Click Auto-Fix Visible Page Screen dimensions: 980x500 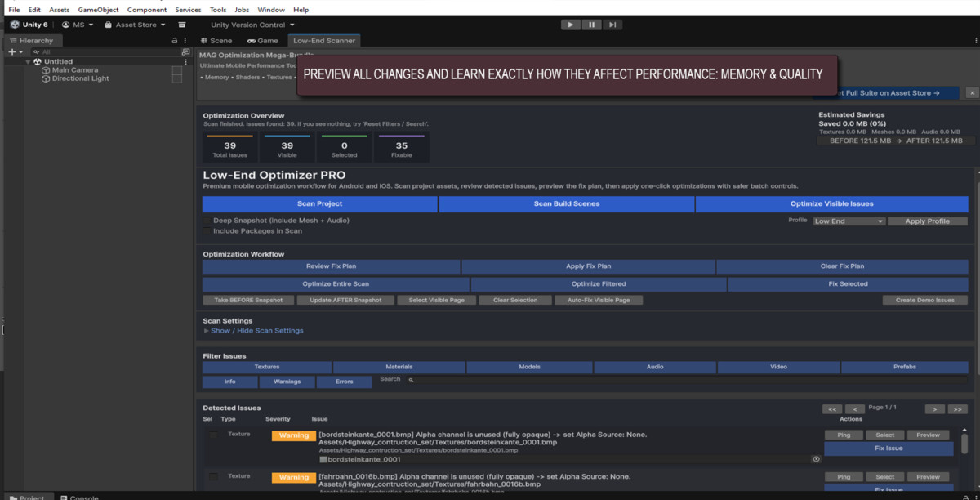pyautogui.click(x=599, y=300)
